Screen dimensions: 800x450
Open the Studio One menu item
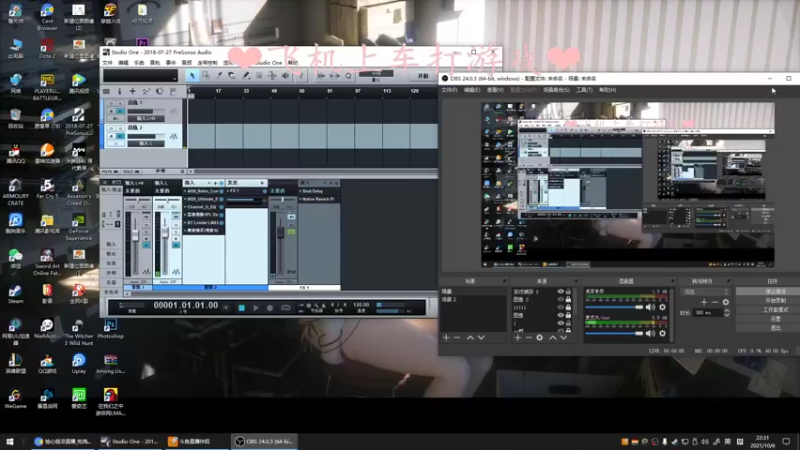[269, 63]
